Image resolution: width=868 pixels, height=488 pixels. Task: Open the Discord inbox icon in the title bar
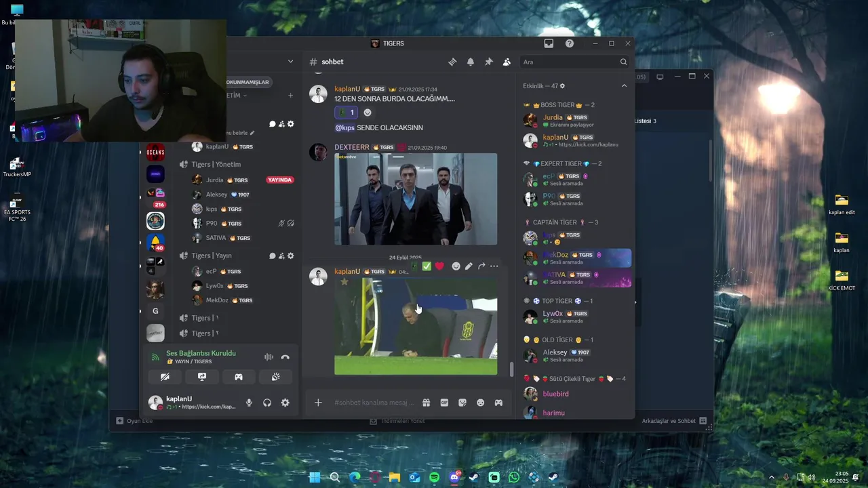[549, 43]
